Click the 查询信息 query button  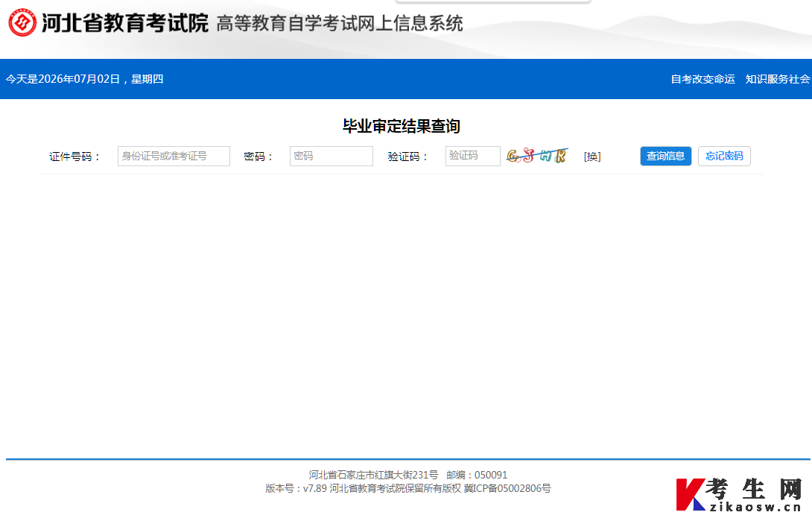click(x=666, y=156)
